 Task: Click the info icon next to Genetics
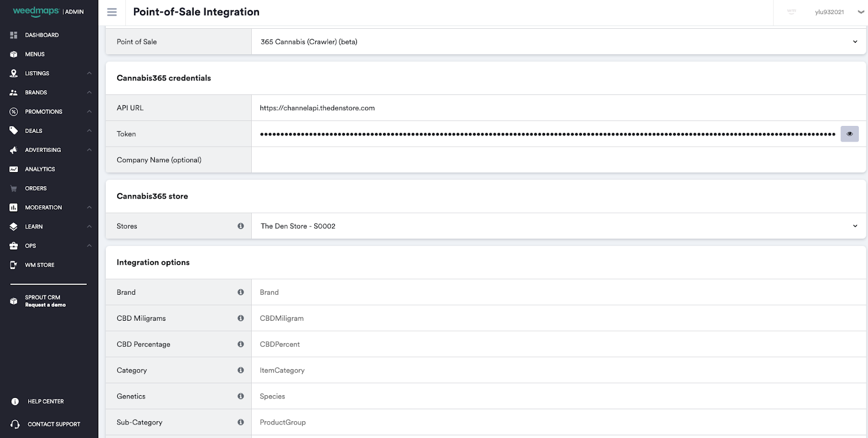click(x=241, y=396)
